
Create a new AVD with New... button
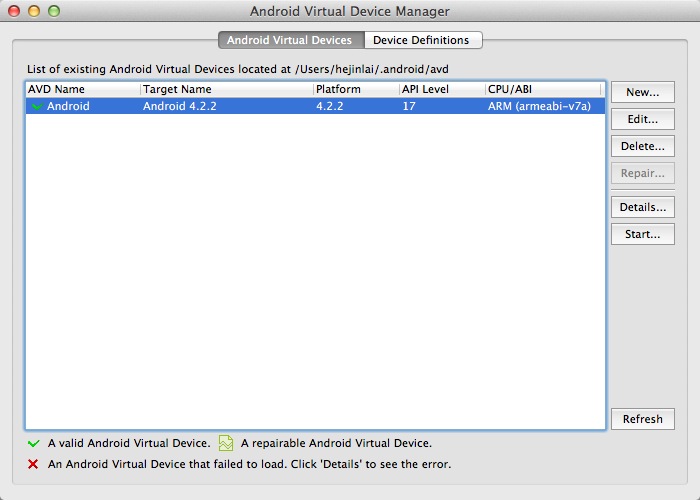point(642,92)
